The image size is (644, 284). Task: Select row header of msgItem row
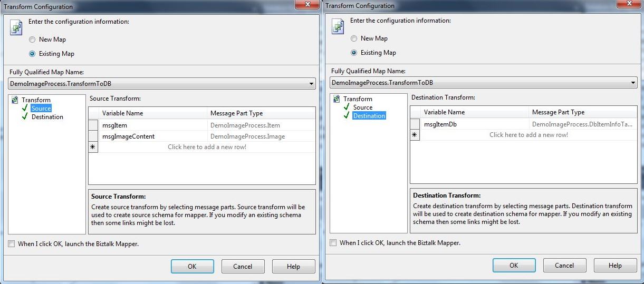click(x=93, y=125)
